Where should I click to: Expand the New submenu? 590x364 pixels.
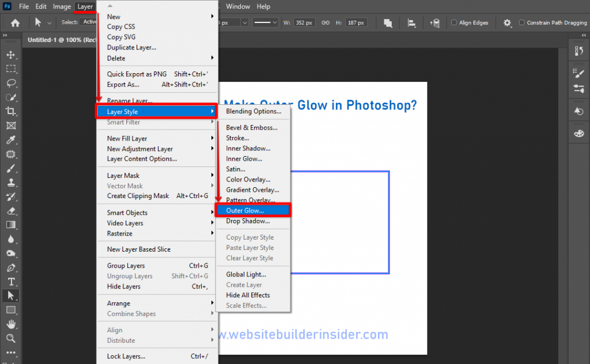coord(115,16)
